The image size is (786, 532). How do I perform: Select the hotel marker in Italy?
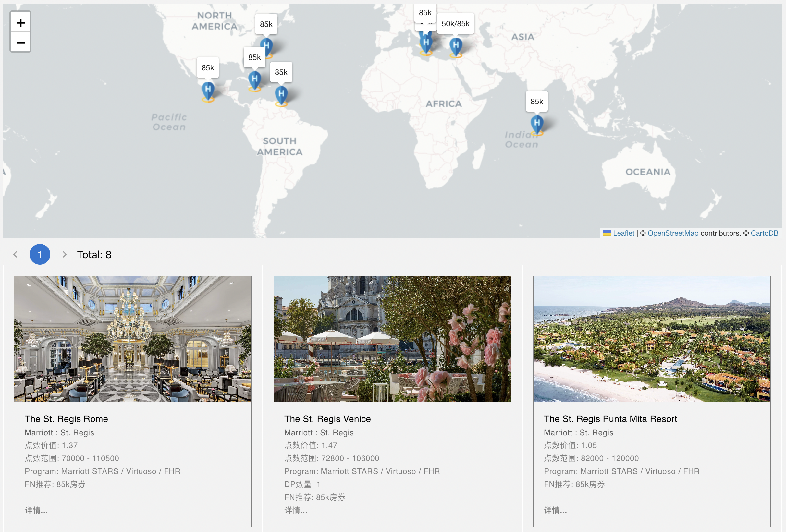[x=426, y=44]
